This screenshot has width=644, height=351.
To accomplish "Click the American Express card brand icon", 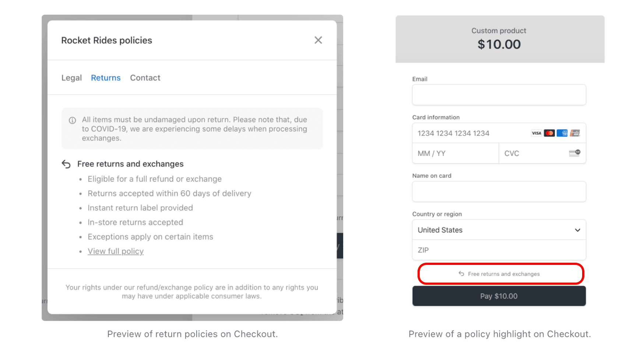I will 563,133.
